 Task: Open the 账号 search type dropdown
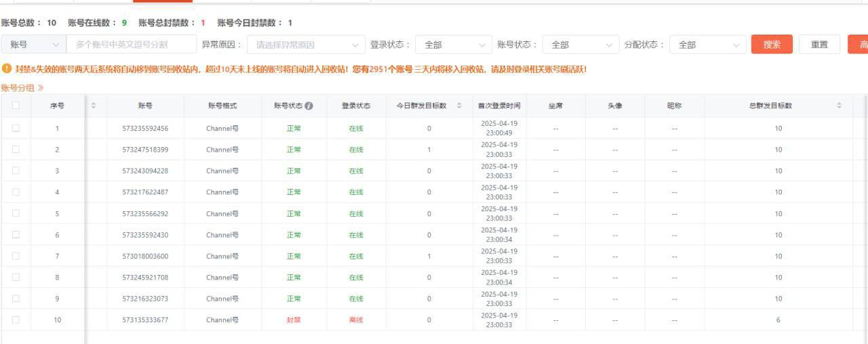click(34, 45)
